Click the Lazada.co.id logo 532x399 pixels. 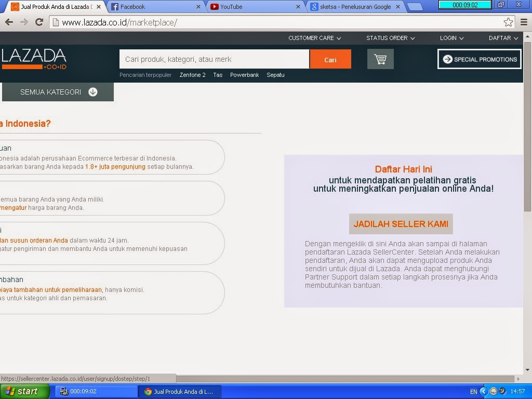(34, 59)
